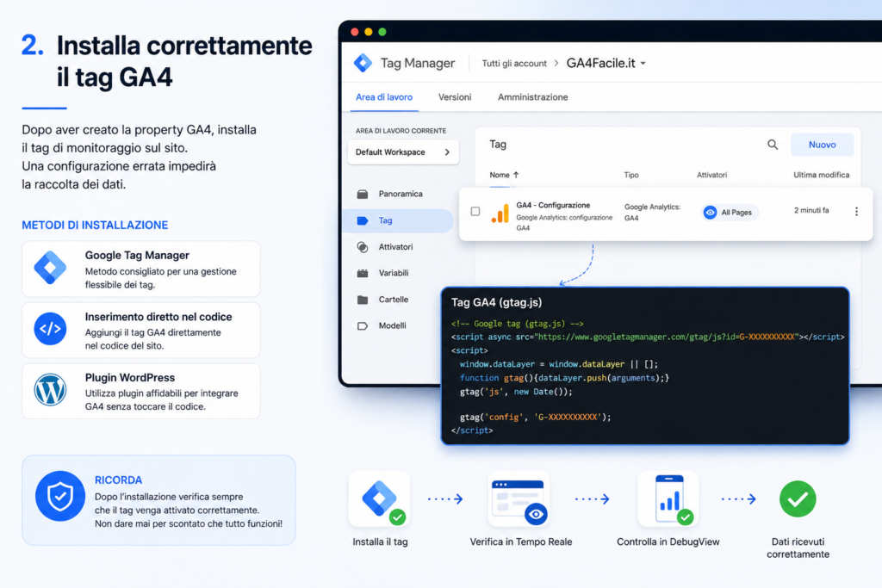Click the eye icon in All Pages trigger
The height and width of the screenshot is (588, 882).
(x=710, y=213)
